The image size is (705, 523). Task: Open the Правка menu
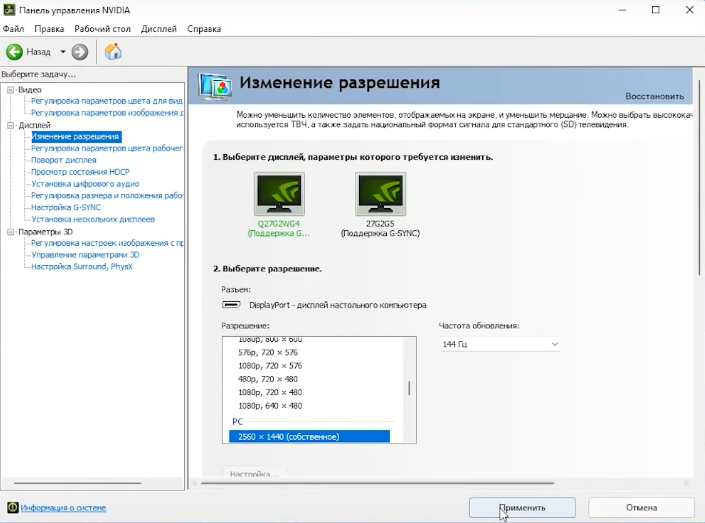49,29
